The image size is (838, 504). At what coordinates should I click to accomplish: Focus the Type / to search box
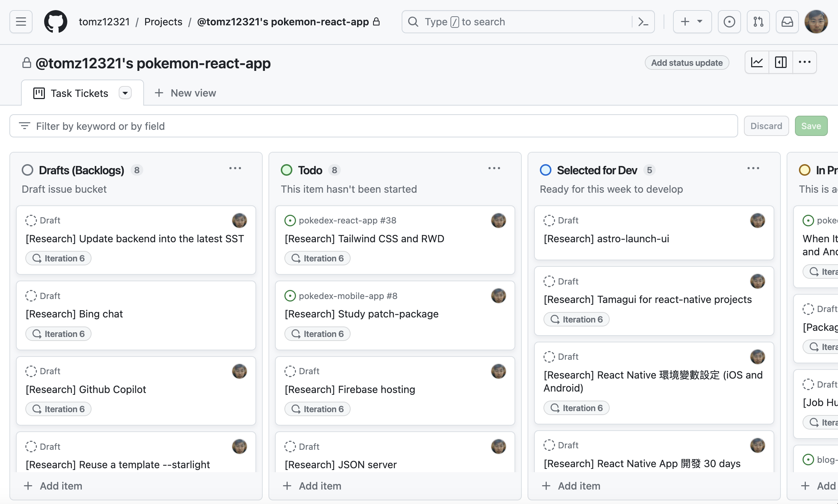click(517, 22)
